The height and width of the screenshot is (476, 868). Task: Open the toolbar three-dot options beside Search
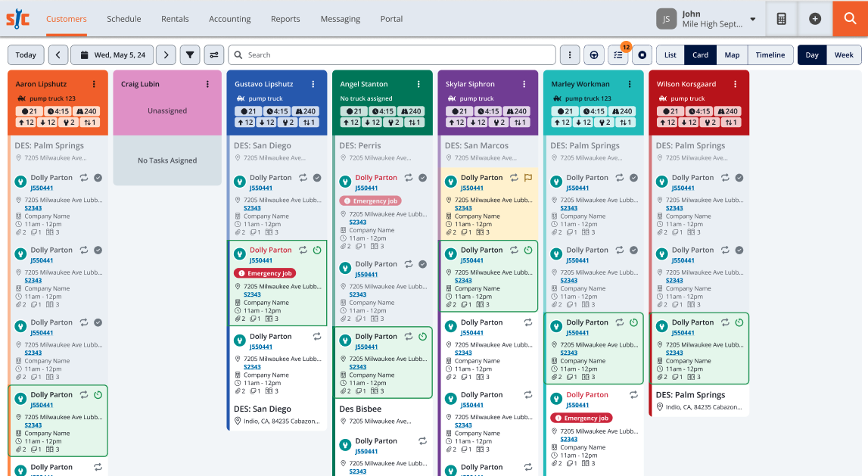click(570, 54)
